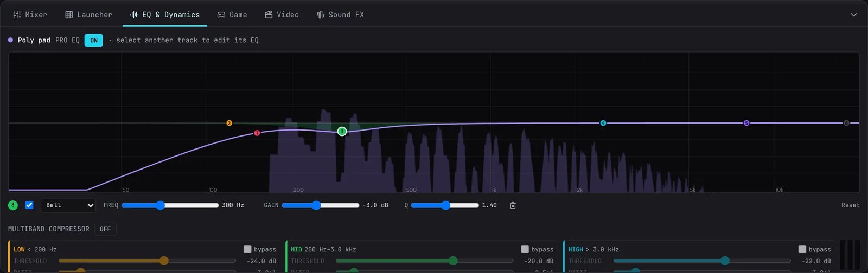Image resolution: width=868 pixels, height=273 pixels.
Task: Adjust the Q slider
Action: 445,205
